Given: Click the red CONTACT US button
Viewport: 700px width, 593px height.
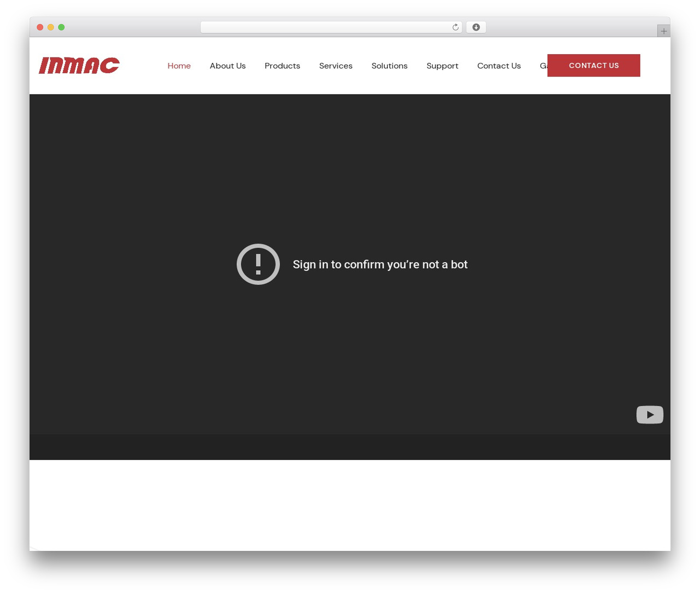Looking at the screenshot, I should coord(594,66).
